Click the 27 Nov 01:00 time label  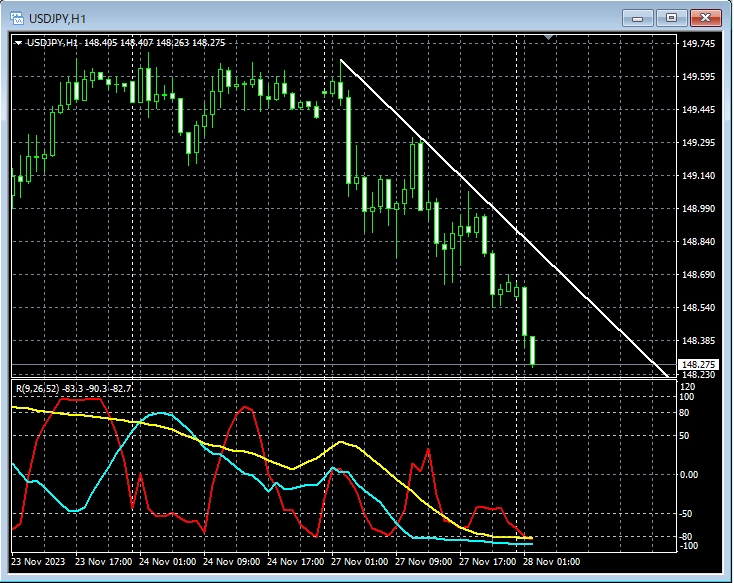pos(360,562)
